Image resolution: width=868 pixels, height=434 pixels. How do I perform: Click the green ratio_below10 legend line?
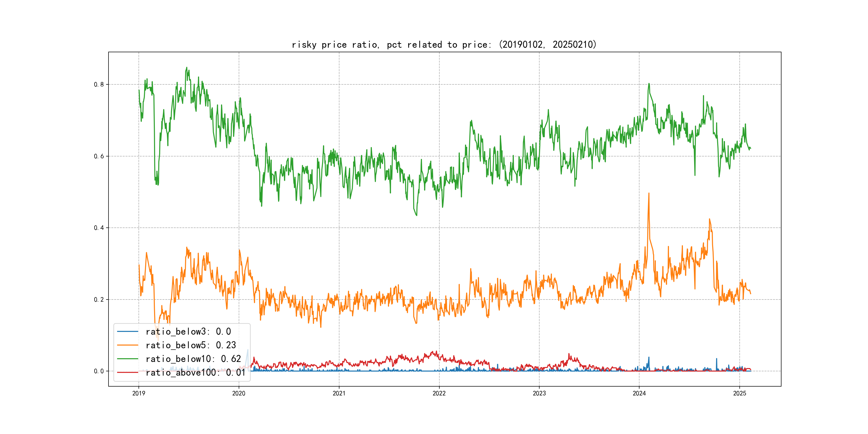127,359
